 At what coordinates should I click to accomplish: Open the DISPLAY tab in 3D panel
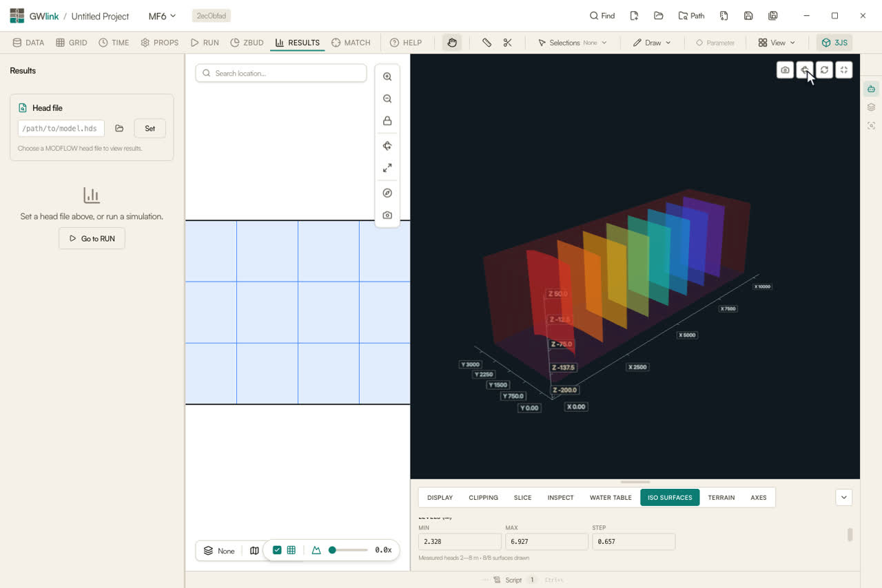point(440,497)
